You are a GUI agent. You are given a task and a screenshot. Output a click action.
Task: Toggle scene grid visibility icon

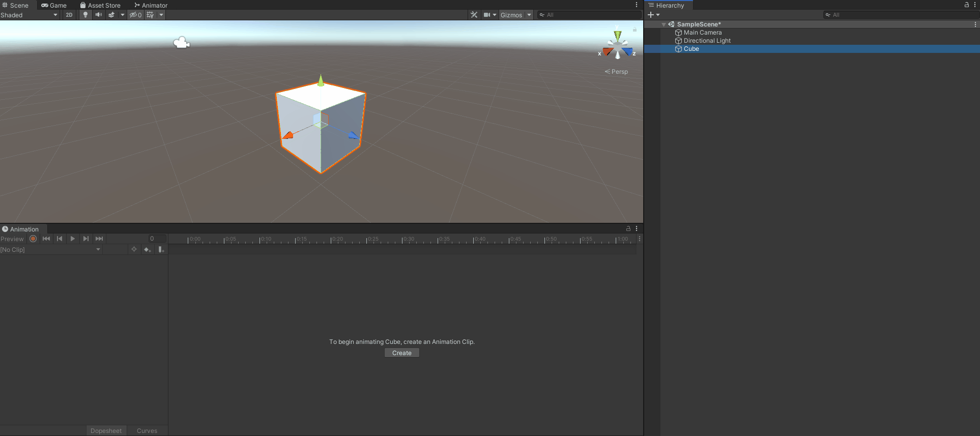pyautogui.click(x=150, y=15)
